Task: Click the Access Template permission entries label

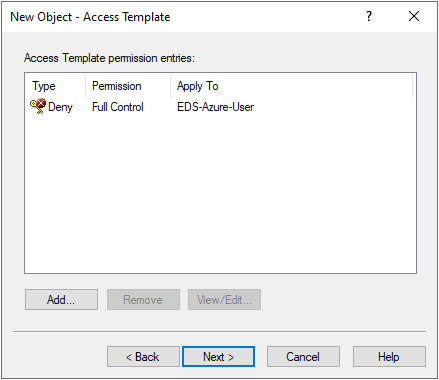Action: point(109,58)
